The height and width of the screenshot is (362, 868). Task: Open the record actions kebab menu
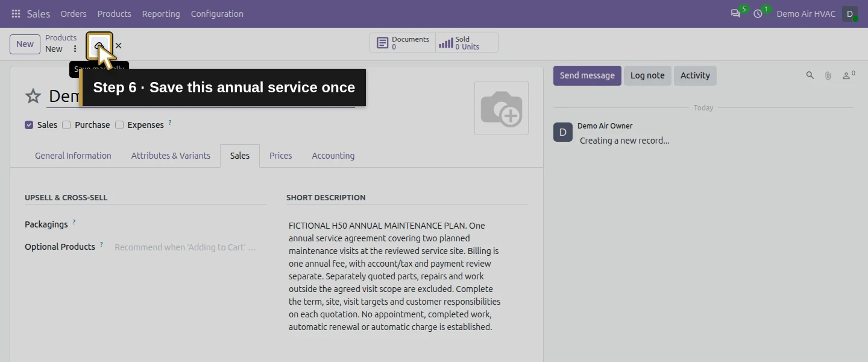(75, 49)
